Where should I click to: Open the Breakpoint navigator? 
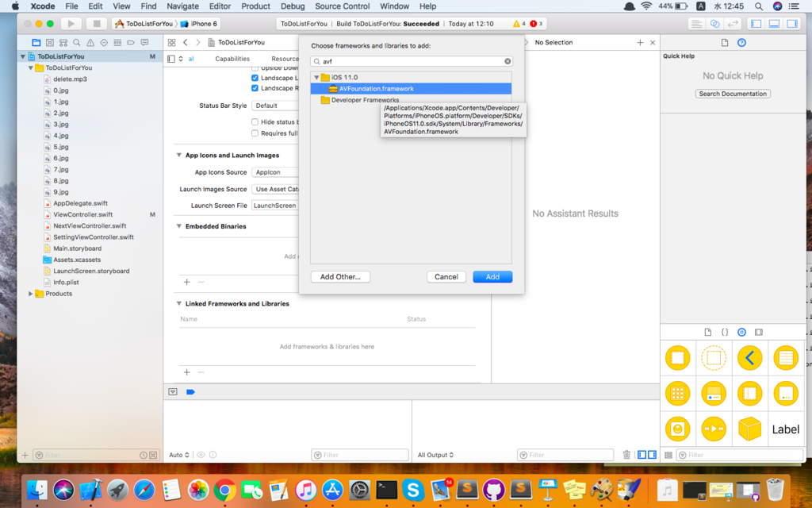point(131,43)
